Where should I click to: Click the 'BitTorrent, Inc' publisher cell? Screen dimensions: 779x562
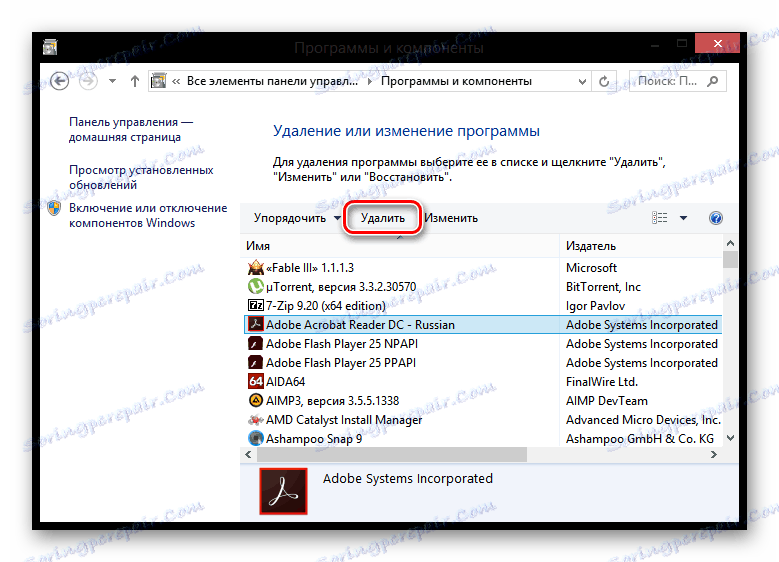(603, 287)
